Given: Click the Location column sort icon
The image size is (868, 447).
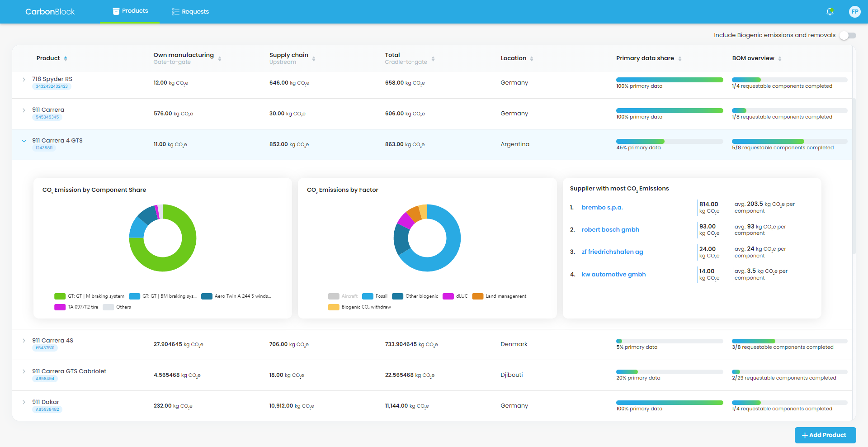Looking at the screenshot, I should [532, 59].
